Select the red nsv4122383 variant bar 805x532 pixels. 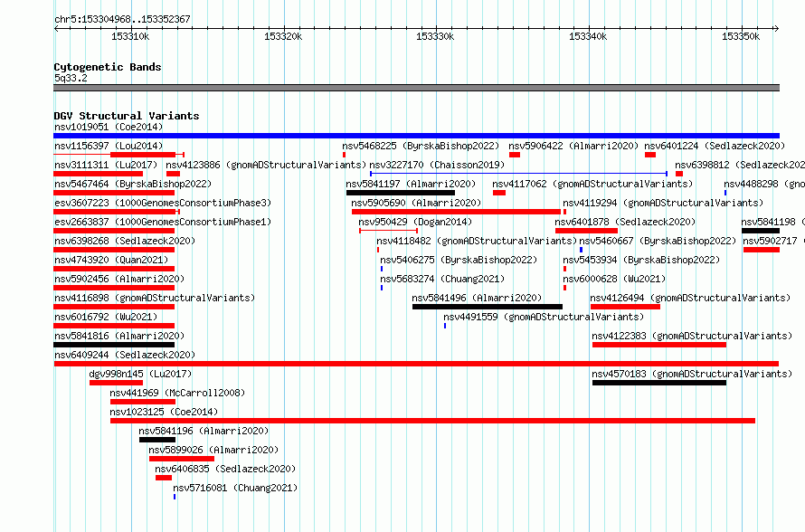tap(659, 345)
